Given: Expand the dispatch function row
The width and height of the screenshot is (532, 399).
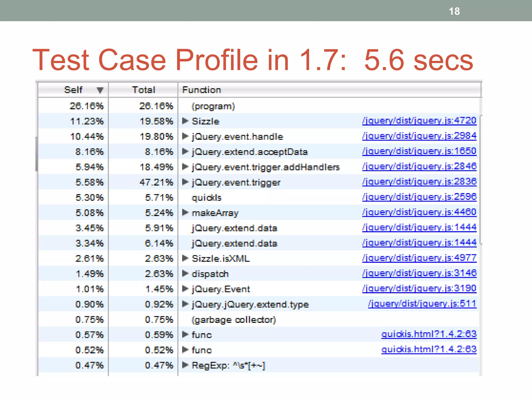Looking at the screenshot, I should click(x=185, y=273).
